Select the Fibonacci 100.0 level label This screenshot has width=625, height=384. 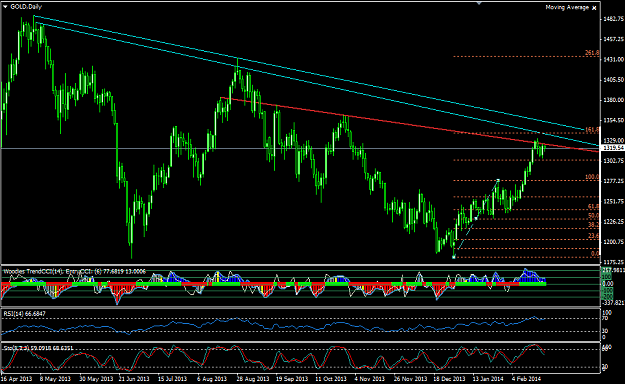click(592, 177)
